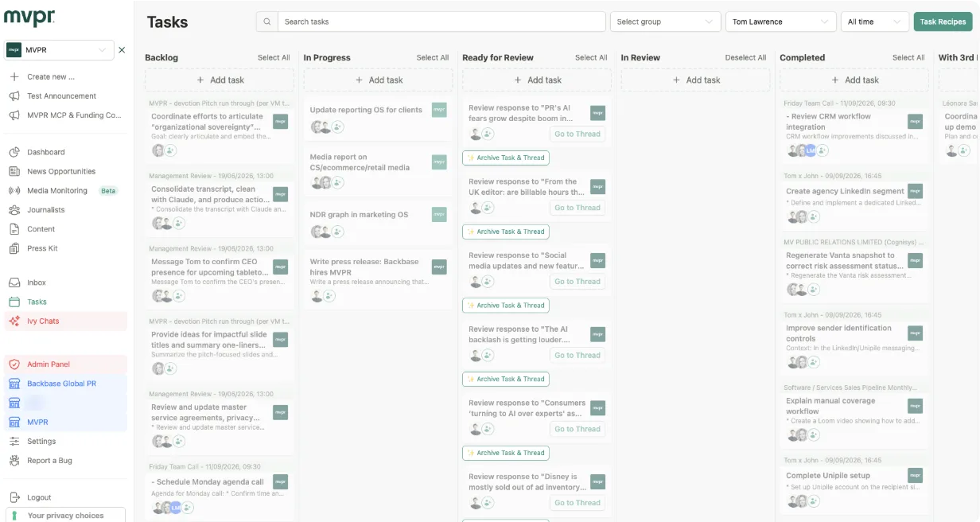Viewport: 980px width, 522px height.
Task: Open Regenerate Vanta snapshot task card
Action: click(854, 273)
